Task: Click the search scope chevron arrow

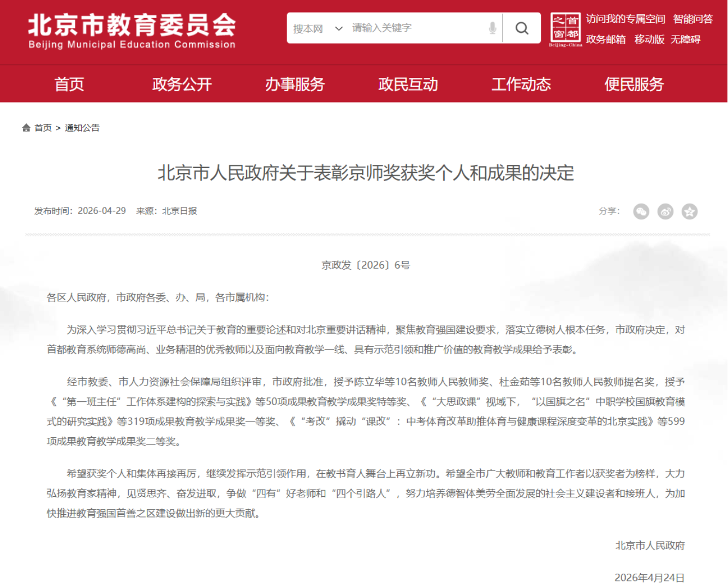Action: (339, 28)
